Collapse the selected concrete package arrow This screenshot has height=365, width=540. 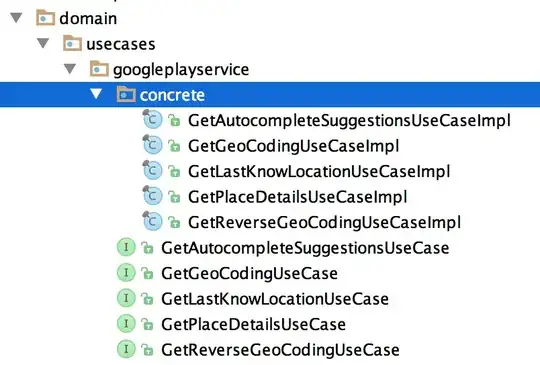(96, 94)
